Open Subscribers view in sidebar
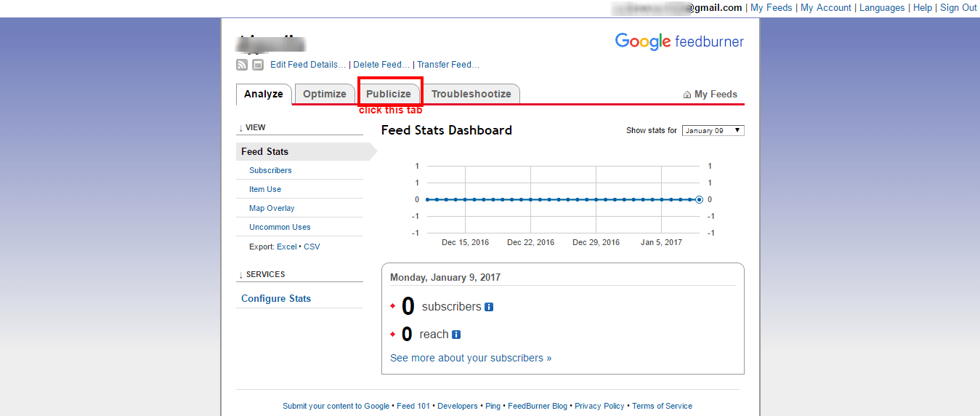This screenshot has height=416, width=980. tap(270, 170)
